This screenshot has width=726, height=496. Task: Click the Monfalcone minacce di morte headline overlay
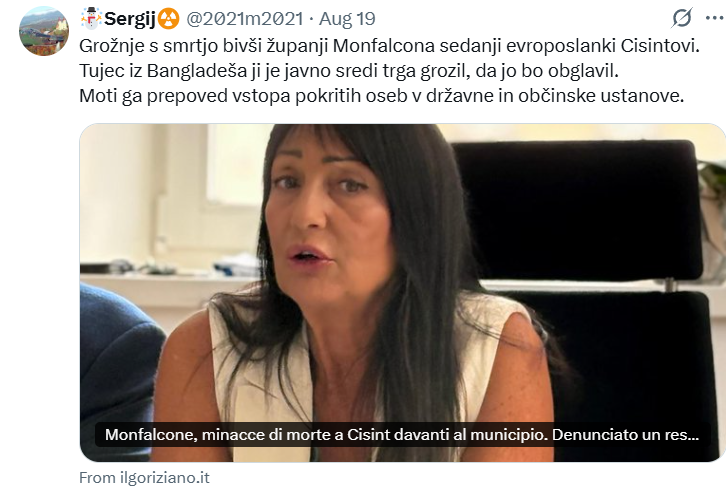(x=401, y=435)
